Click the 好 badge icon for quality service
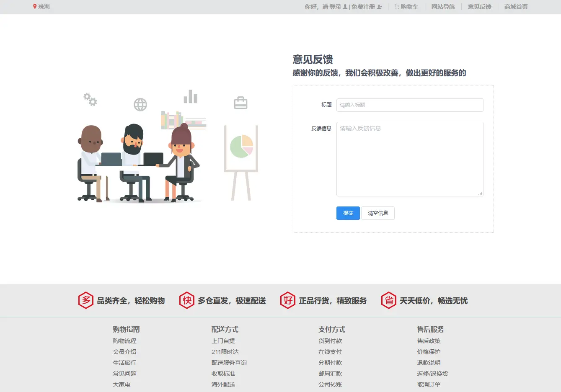 click(x=288, y=300)
